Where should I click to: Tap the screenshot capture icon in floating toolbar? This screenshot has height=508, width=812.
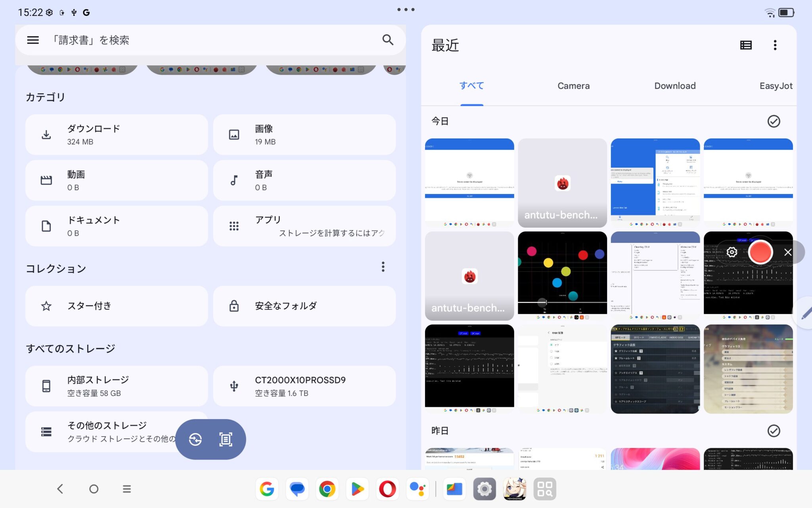[x=225, y=439]
